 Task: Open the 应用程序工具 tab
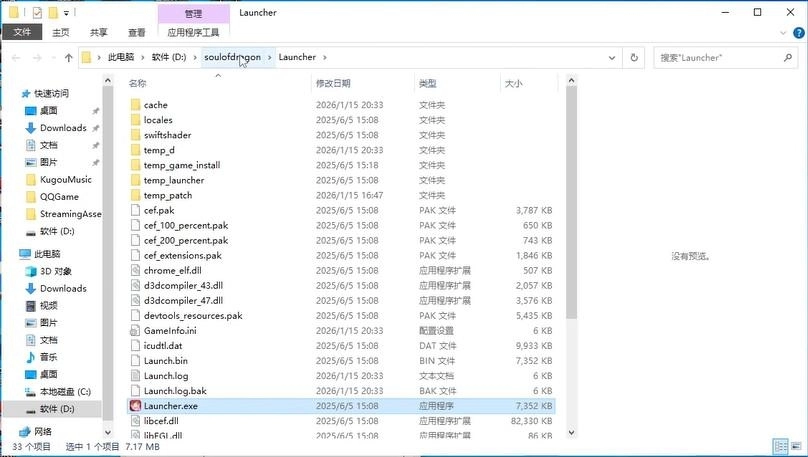point(193,32)
